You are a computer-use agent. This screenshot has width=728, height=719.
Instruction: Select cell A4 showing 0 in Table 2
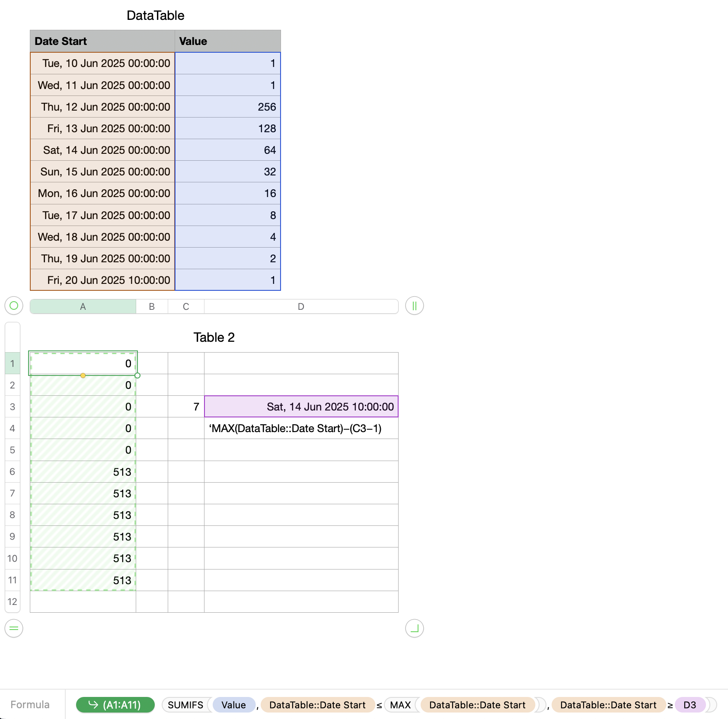point(83,428)
